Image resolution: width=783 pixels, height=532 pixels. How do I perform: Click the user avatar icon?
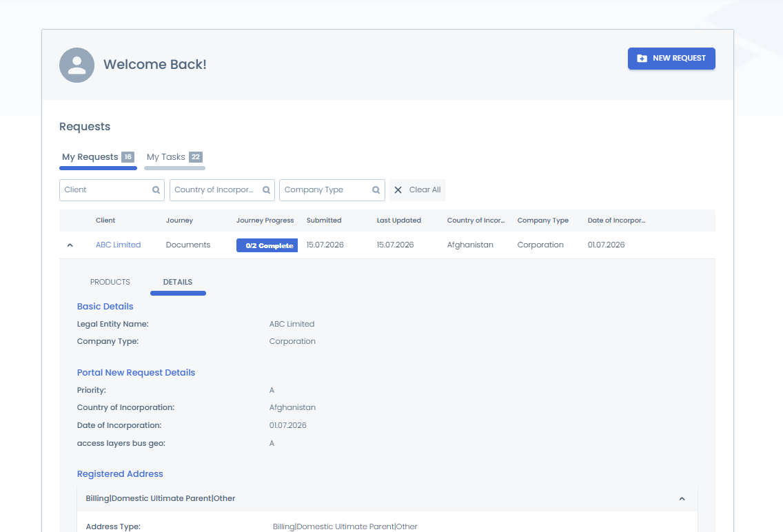(77, 65)
